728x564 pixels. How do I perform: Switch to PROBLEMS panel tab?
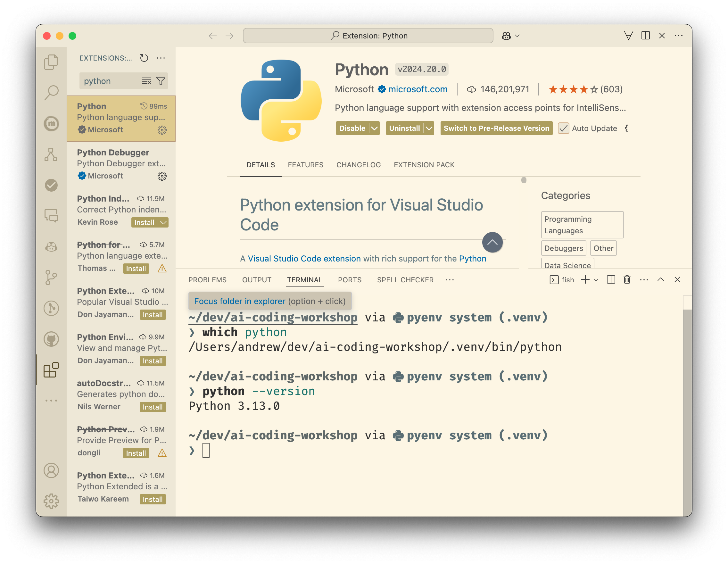point(207,280)
